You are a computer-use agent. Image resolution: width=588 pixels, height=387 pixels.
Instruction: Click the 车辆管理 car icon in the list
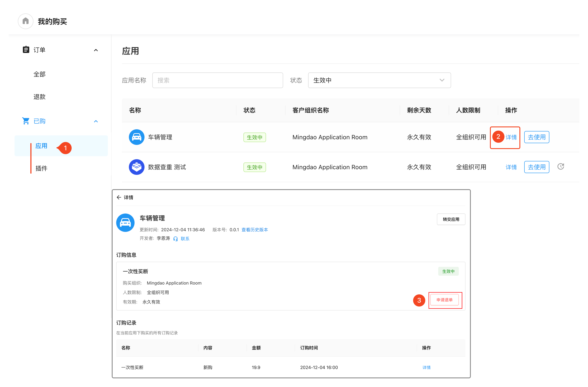[136, 137]
